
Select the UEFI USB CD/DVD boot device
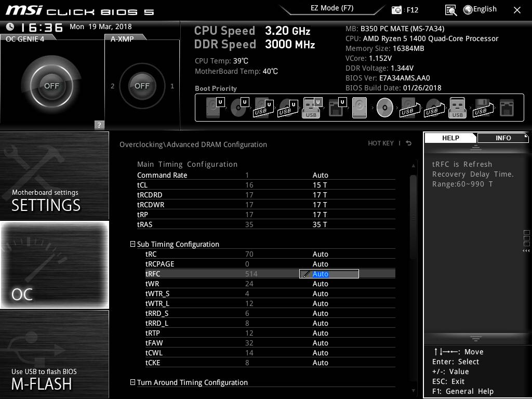[288, 108]
